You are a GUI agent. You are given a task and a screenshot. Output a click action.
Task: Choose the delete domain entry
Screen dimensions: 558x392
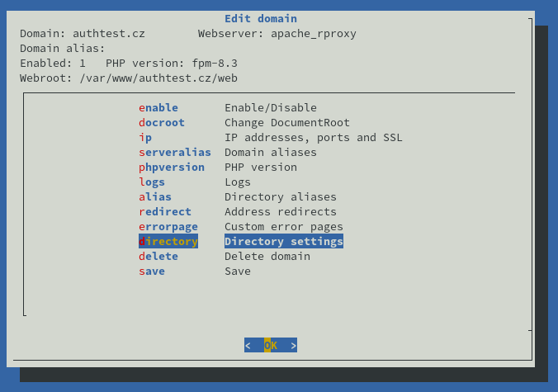(158, 257)
